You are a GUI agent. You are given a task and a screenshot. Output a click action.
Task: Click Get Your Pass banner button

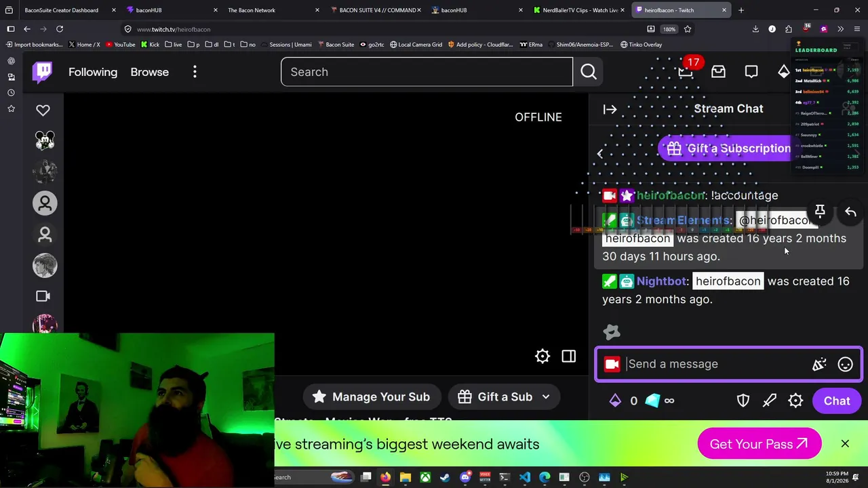pyautogui.click(x=759, y=444)
